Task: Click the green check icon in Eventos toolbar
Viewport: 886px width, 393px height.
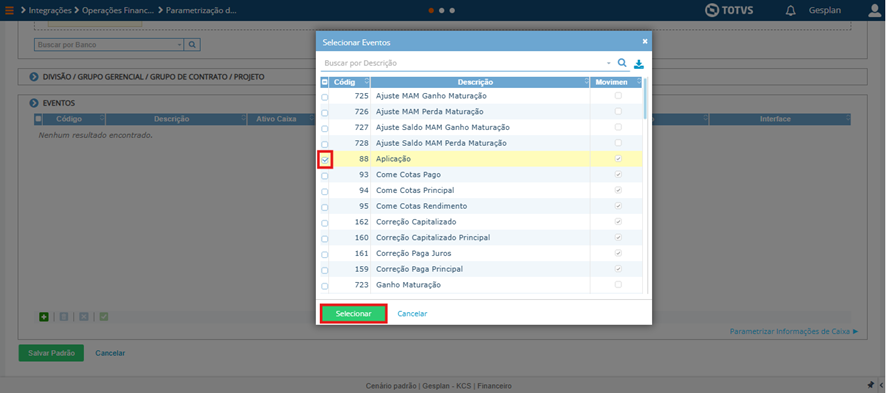Action: 104,317
